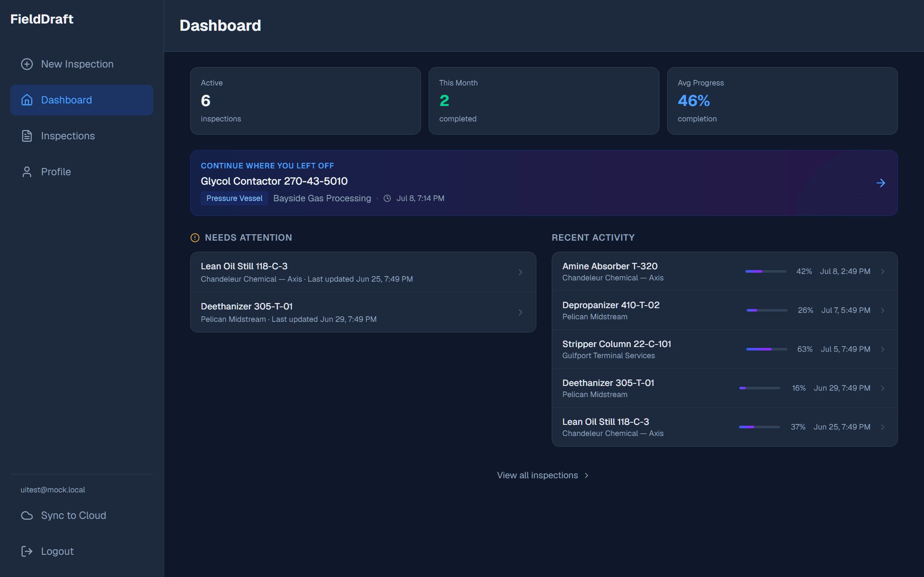Click Bayside Gas Processing text
Image resolution: width=924 pixels, height=577 pixels.
(x=322, y=198)
